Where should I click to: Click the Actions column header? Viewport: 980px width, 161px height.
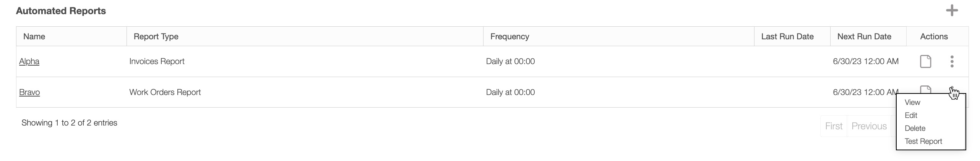[934, 37]
